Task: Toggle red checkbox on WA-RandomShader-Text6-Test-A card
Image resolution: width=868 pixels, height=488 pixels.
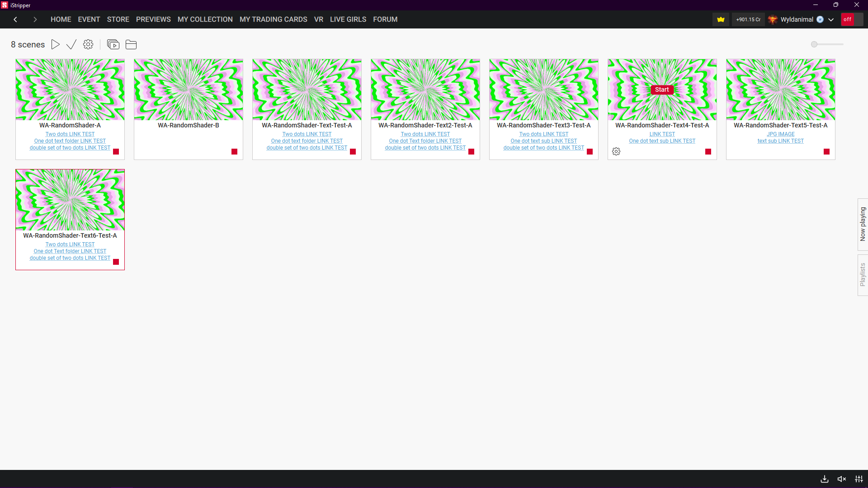Action: 116,262
